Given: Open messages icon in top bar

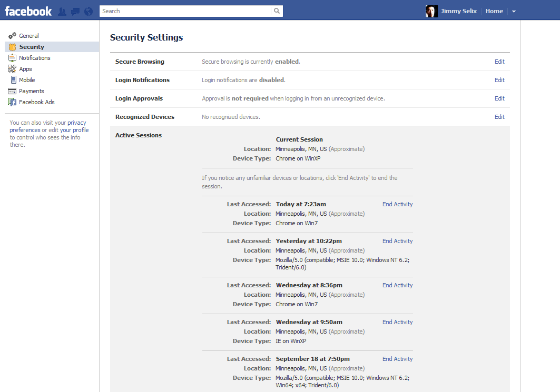Looking at the screenshot, I should (75, 12).
